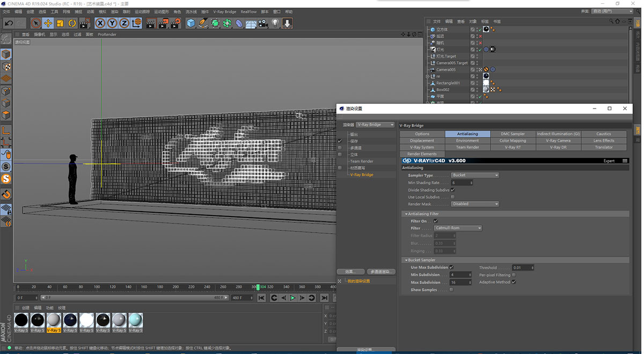
Task: Click the Cube primitive icon
Action: [x=191, y=23]
